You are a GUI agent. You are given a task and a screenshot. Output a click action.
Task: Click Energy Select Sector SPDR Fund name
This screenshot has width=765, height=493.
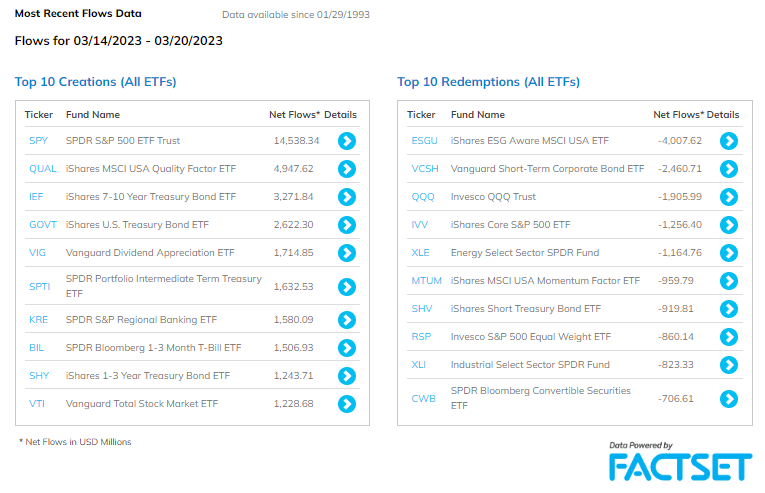click(x=525, y=252)
